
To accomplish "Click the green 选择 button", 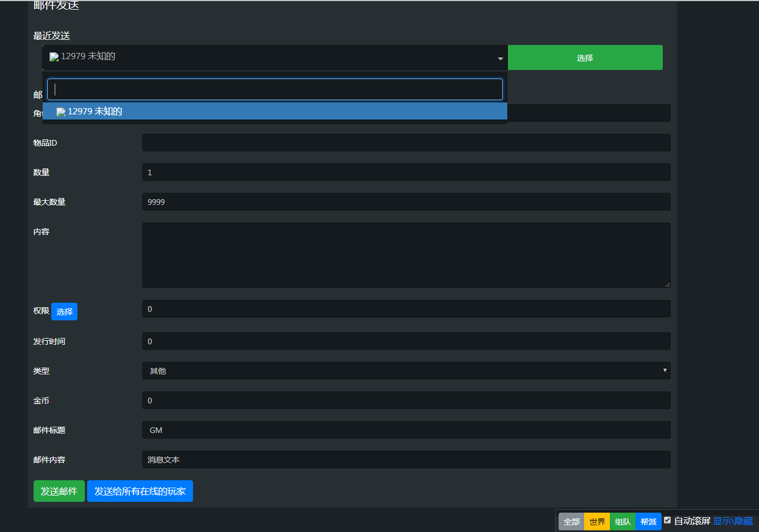I will [x=585, y=57].
